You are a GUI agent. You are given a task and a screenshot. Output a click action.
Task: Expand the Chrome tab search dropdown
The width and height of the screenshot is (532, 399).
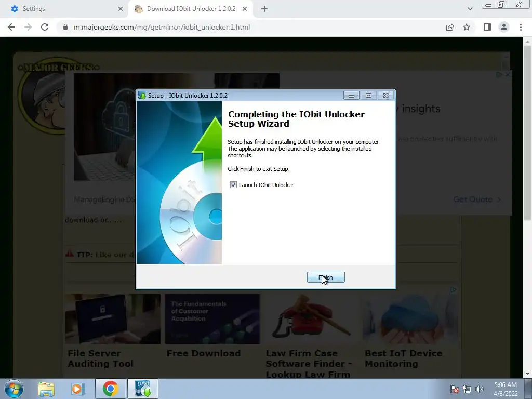[470, 9]
